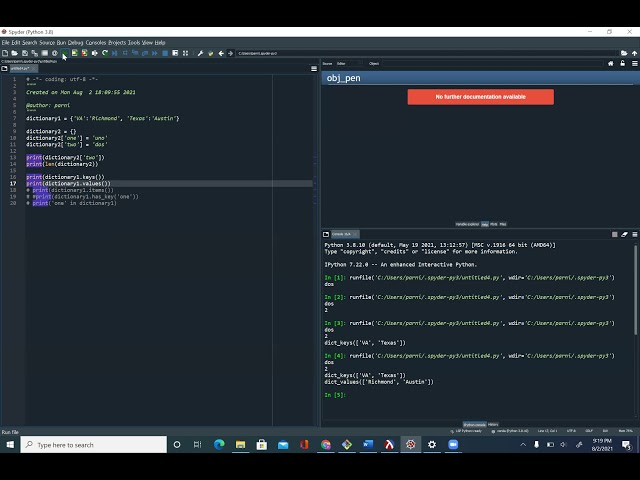Open the Preferences wrench icon
Image resolution: width=640 pixels, height=480 pixels.
[x=200, y=53]
